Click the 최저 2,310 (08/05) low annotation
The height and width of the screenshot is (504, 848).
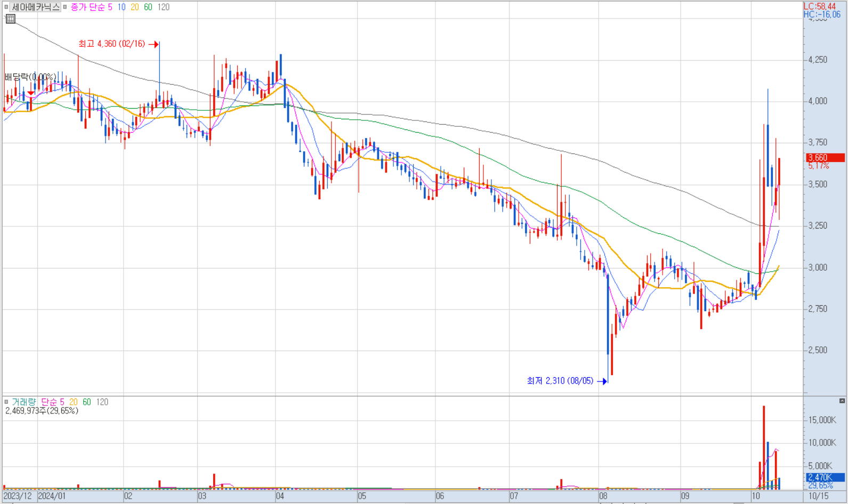tap(560, 381)
